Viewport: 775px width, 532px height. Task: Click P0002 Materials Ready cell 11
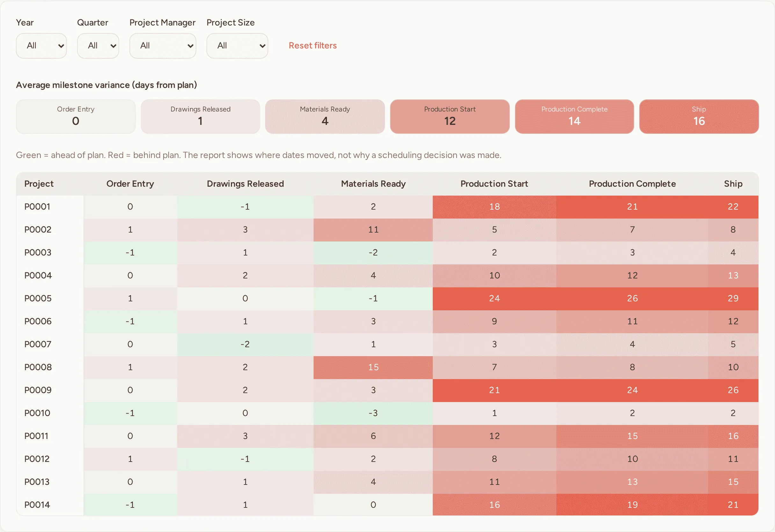click(373, 230)
